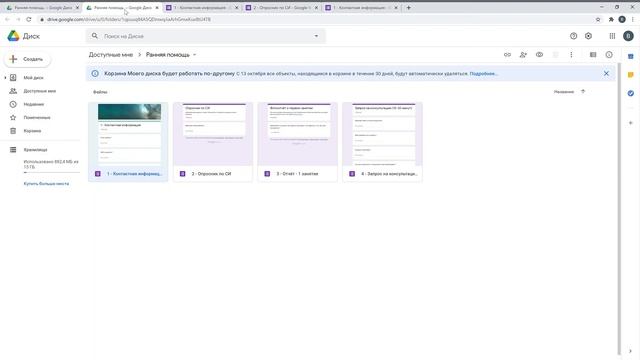Screen dimensions: 640x360
Task: Open the Google apps grid
Action: tap(612, 36)
